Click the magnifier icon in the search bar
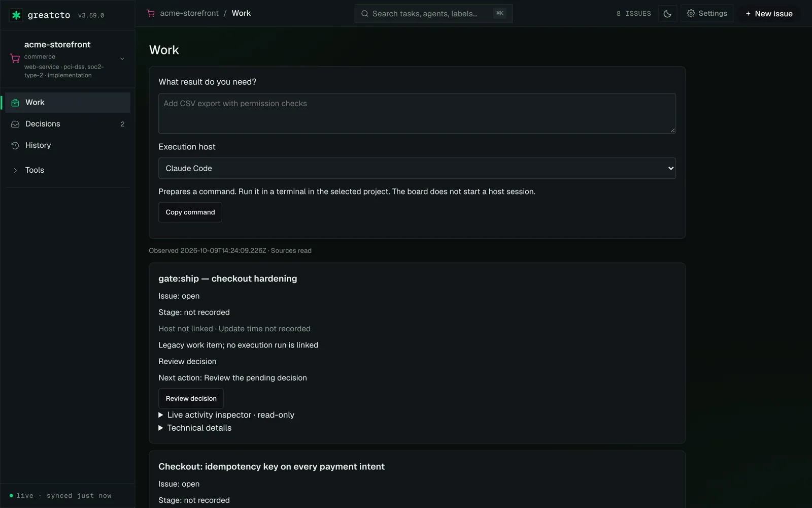The width and height of the screenshot is (812, 508). (364, 14)
